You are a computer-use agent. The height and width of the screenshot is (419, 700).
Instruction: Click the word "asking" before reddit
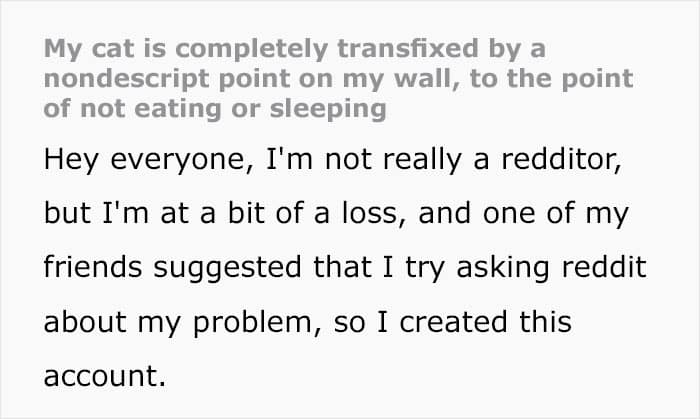[x=503, y=268]
